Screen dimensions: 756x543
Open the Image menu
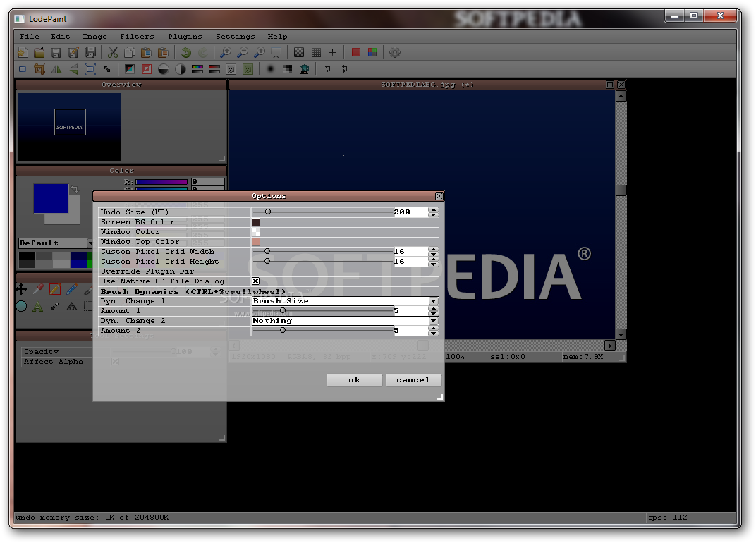(94, 37)
